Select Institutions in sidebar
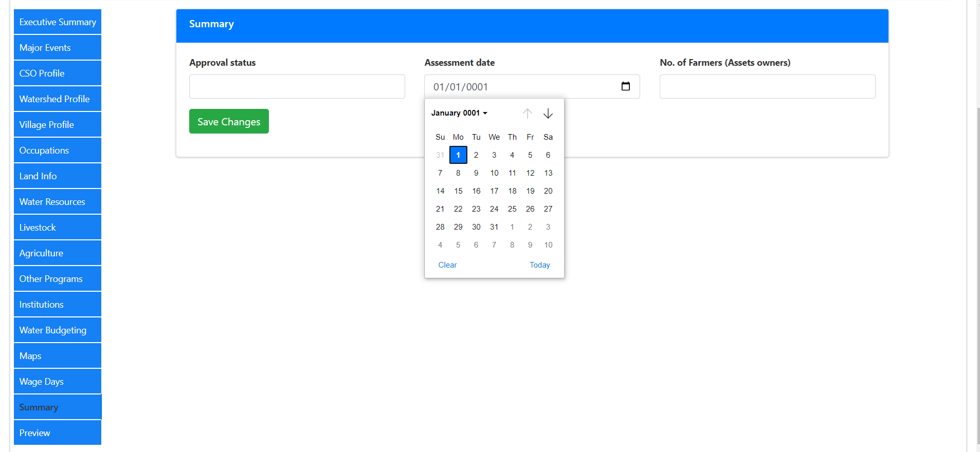The width and height of the screenshot is (980, 452). (58, 304)
